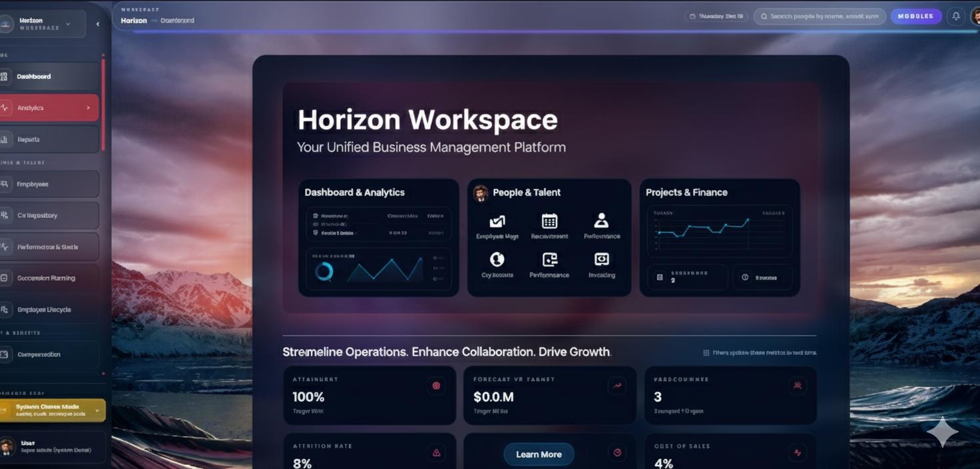Expand the yellow system banner dropdown

tap(97, 410)
